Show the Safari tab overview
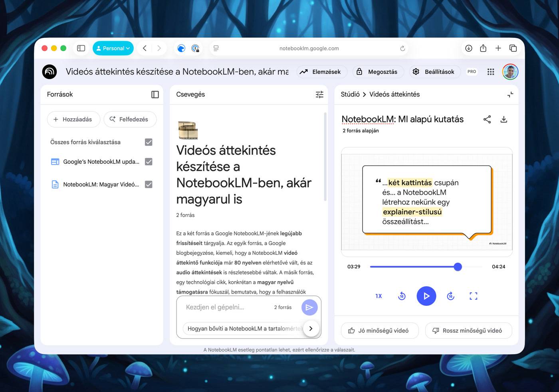 click(513, 48)
